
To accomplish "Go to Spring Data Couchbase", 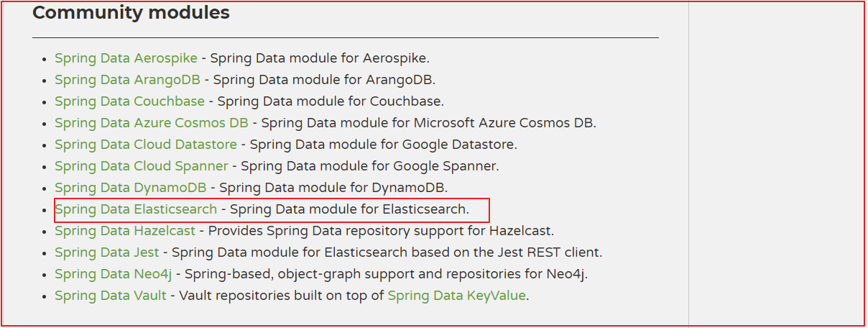I will 129,101.
